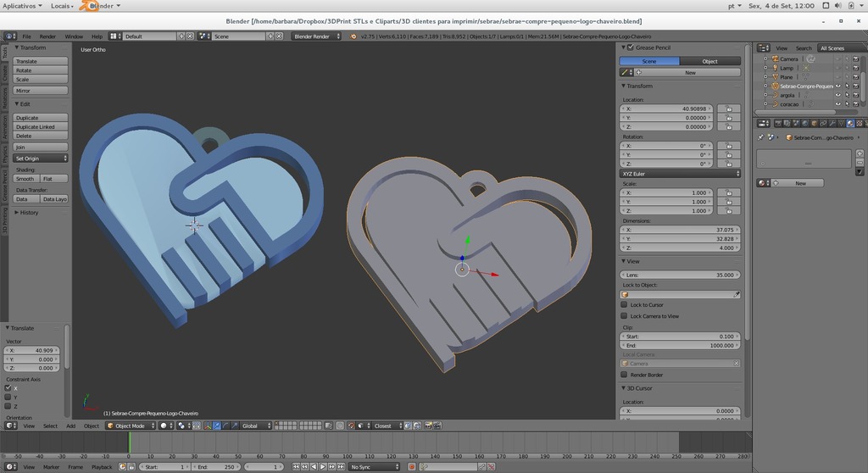Click the Translate button
Image resolution: width=868 pixels, height=473 pixels.
tap(41, 61)
